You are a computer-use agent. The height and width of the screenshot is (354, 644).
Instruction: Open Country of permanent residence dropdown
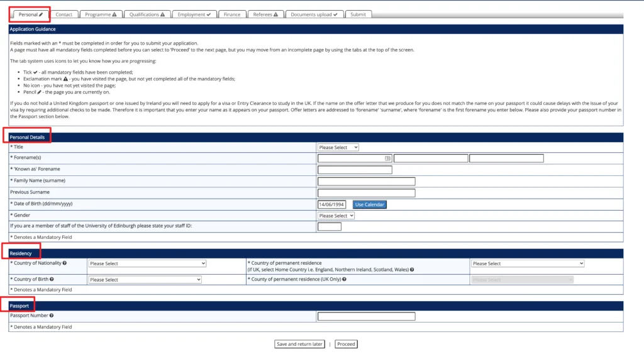click(x=527, y=263)
